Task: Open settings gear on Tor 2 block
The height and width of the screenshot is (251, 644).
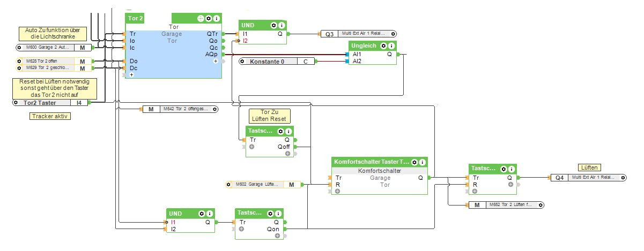Action: (x=209, y=18)
